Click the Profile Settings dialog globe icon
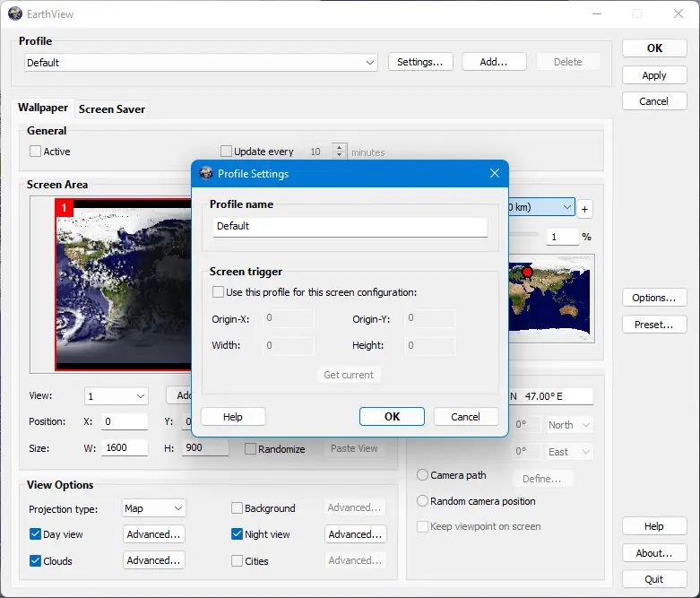The width and height of the screenshot is (700, 598). (x=206, y=174)
